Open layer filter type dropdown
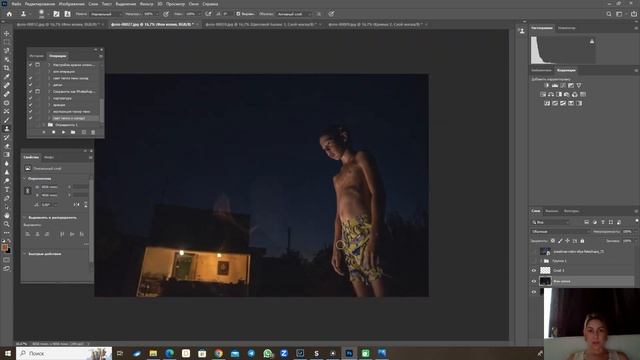 pos(550,222)
